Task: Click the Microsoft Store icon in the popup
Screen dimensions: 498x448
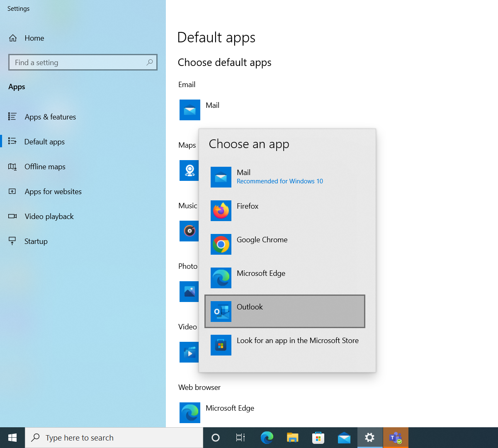Action: coord(221,345)
